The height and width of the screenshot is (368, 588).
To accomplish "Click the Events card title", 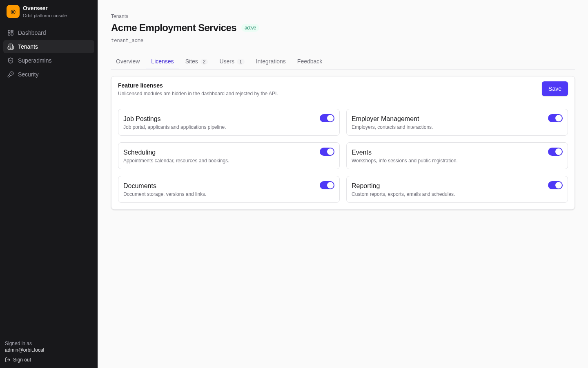I will (361, 152).
